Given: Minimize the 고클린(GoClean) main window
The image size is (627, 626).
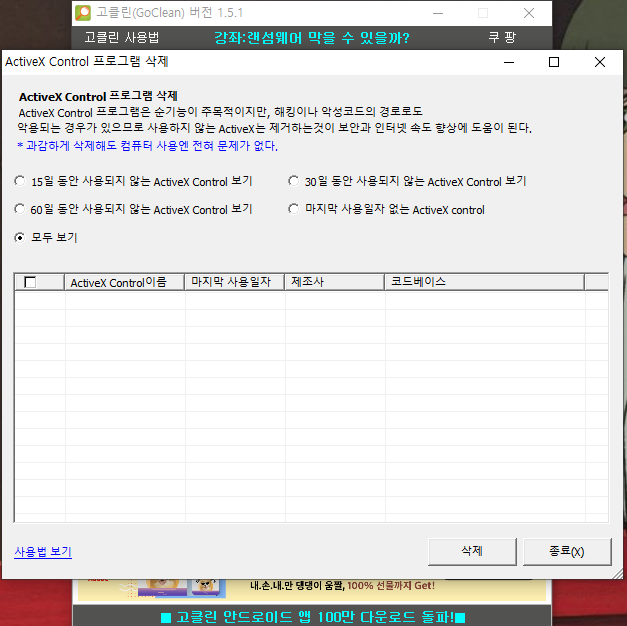Looking at the screenshot, I should point(438,13).
